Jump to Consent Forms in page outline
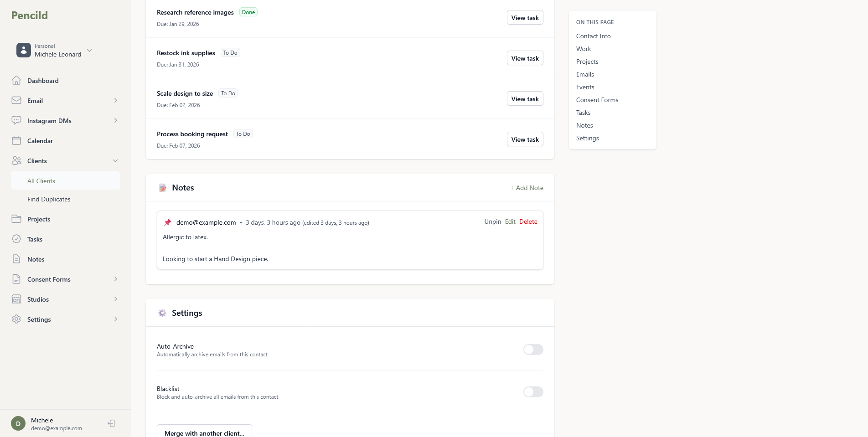868x437 pixels. point(597,100)
